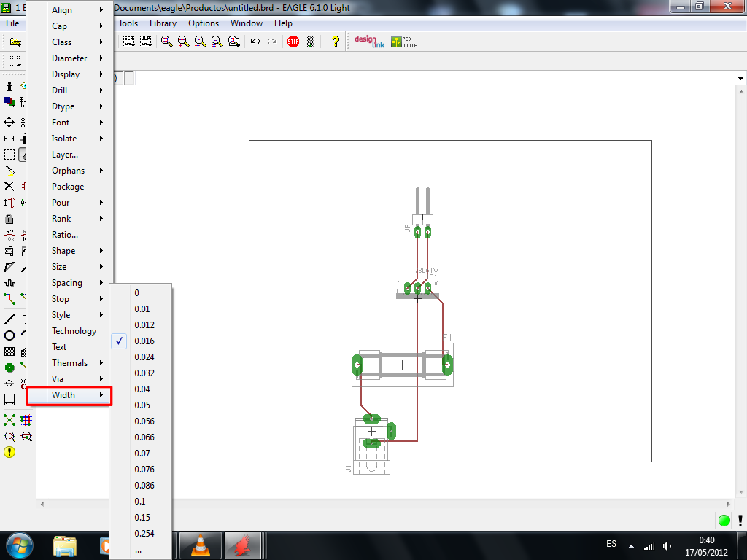
Task: Click in the command line input field
Action: point(436,78)
